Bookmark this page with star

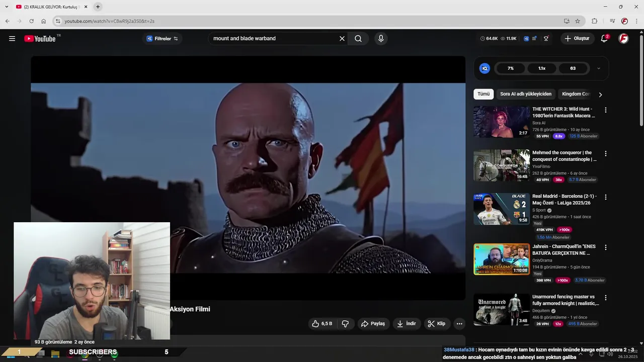click(578, 21)
